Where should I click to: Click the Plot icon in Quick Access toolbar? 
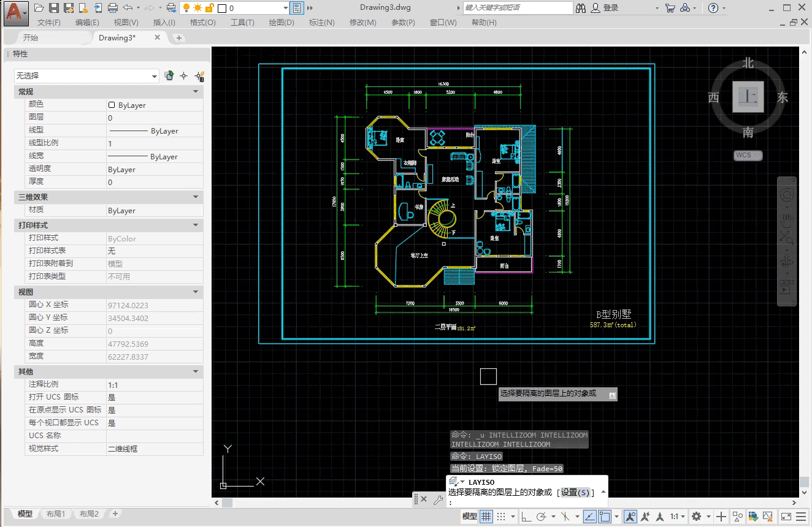tap(113, 7)
